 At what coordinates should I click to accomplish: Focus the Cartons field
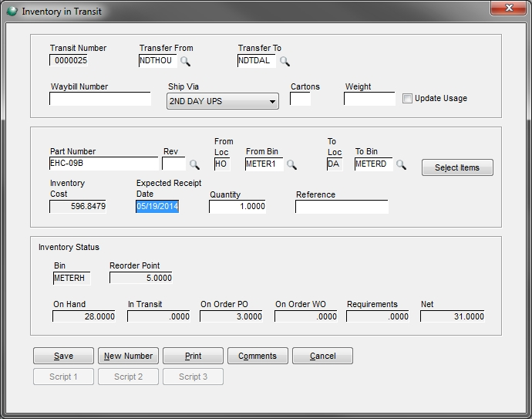coord(300,99)
